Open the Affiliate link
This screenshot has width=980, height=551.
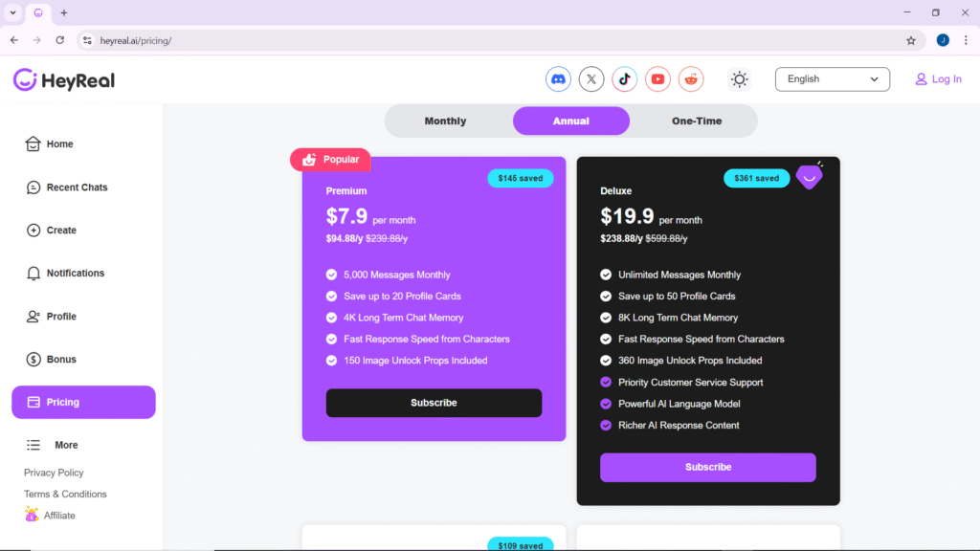coord(50,516)
